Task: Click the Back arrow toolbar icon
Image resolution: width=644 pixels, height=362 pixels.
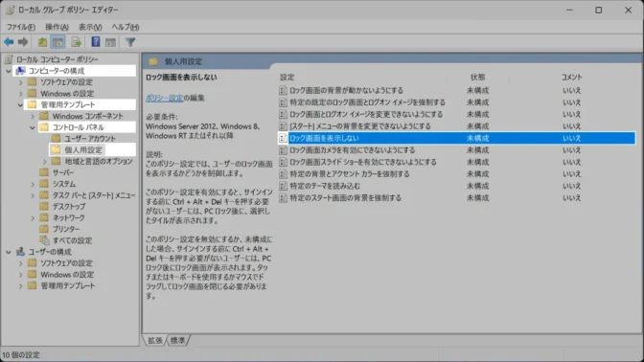Action: pyautogui.click(x=9, y=42)
